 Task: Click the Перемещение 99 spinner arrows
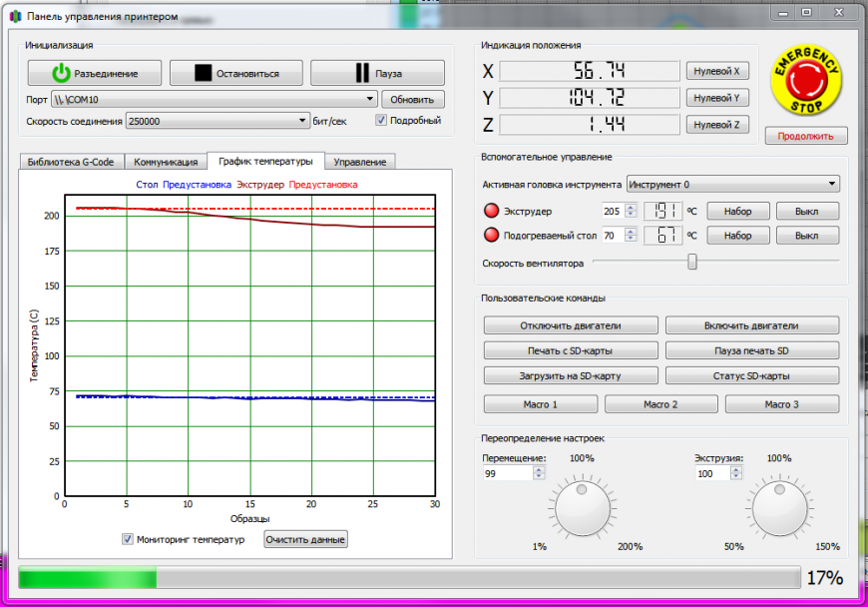(539, 473)
